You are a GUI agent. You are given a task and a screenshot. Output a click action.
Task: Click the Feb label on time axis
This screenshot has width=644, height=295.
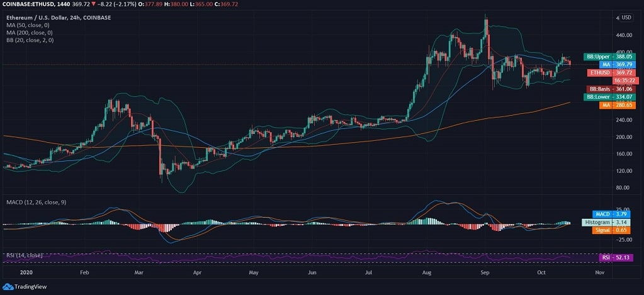pos(84,272)
